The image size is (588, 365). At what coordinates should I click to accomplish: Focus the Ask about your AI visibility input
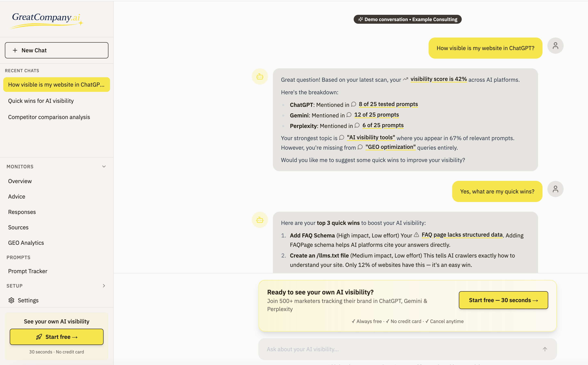tap(401, 349)
